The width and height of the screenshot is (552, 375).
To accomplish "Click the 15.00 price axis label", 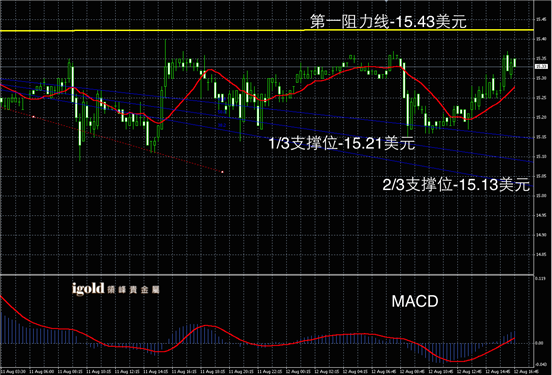I will (541, 195).
